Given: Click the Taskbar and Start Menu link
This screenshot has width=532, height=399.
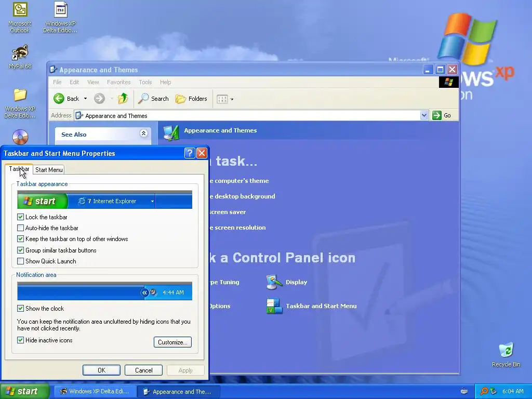Looking at the screenshot, I should (321, 306).
